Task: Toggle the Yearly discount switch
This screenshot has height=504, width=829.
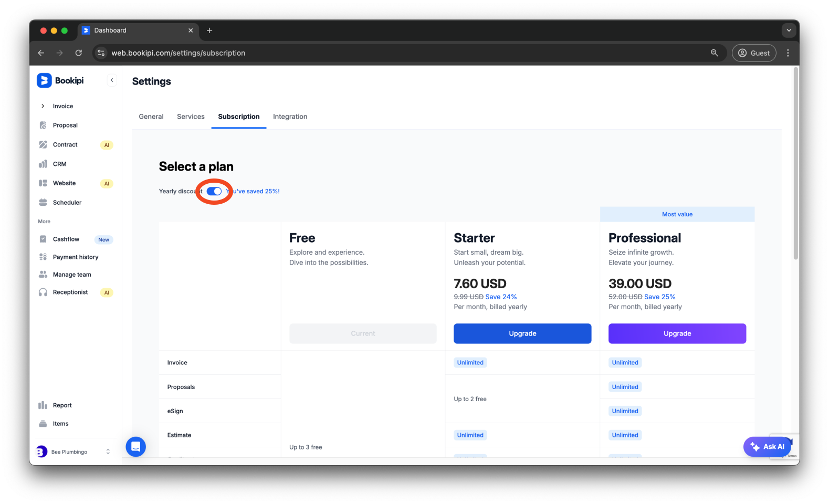Action: (x=214, y=191)
